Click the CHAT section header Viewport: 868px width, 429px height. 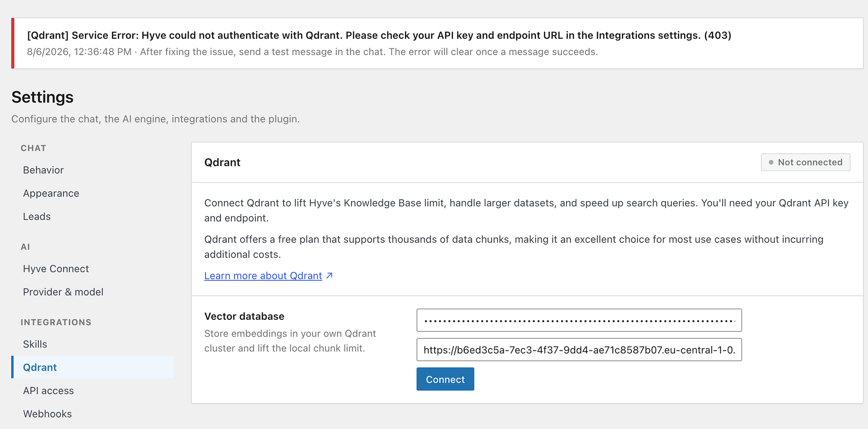point(33,148)
